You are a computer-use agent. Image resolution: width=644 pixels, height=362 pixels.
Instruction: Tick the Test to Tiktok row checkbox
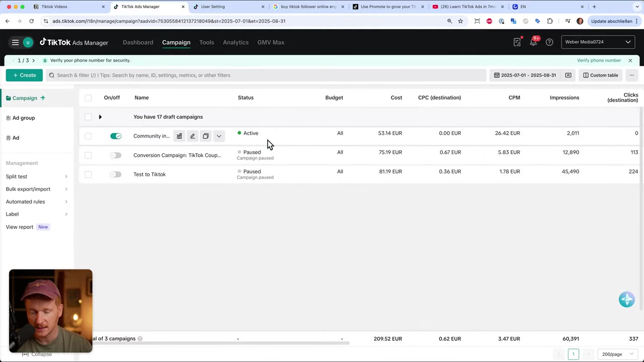click(88, 174)
